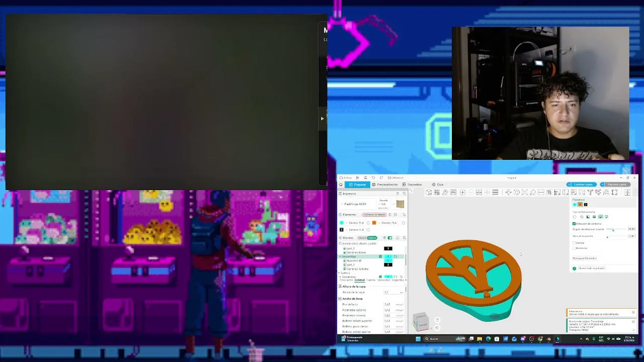Screen dimensions: 644x362
Task: Open Windows Start menu
Action: point(418,339)
